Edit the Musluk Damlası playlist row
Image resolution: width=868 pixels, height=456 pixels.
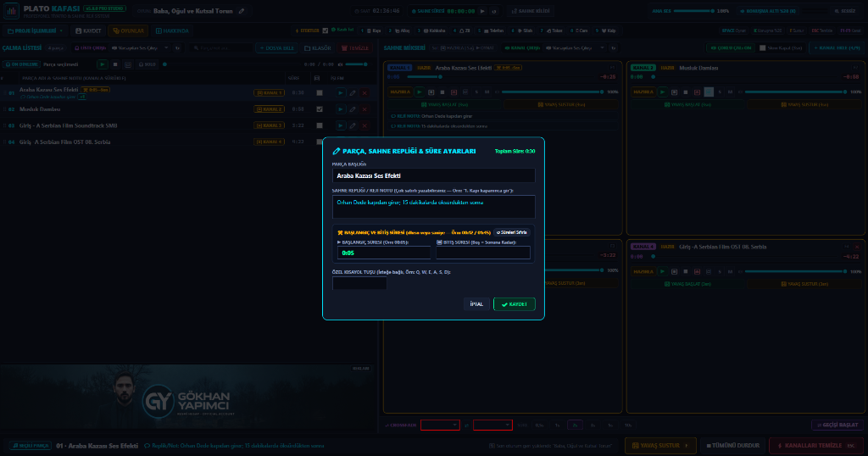pos(353,109)
